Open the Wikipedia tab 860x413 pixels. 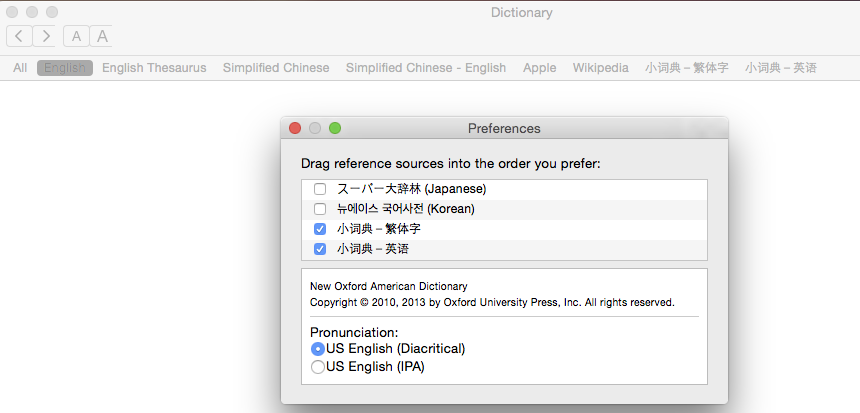(x=601, y=68)
